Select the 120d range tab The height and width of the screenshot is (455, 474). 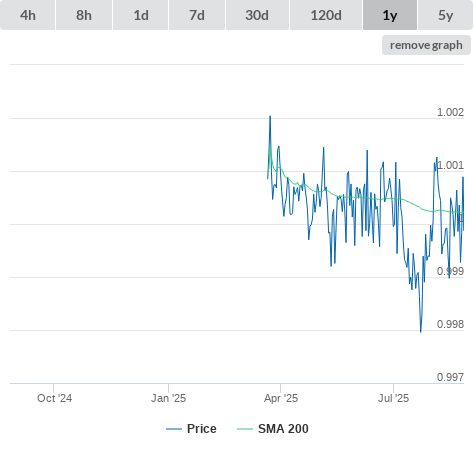tap(326, 15)
